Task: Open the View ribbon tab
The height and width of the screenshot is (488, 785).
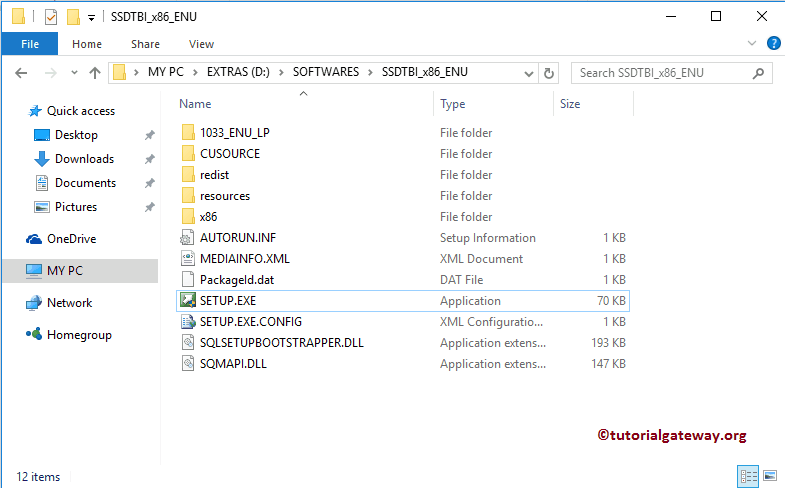Action: tap(201, 44)
